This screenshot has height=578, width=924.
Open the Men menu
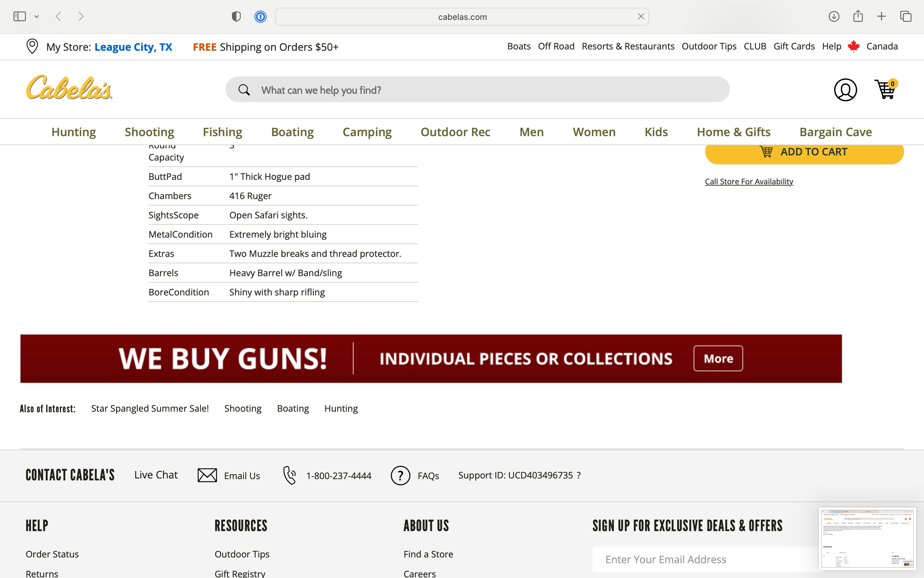(x=532, y=132)
